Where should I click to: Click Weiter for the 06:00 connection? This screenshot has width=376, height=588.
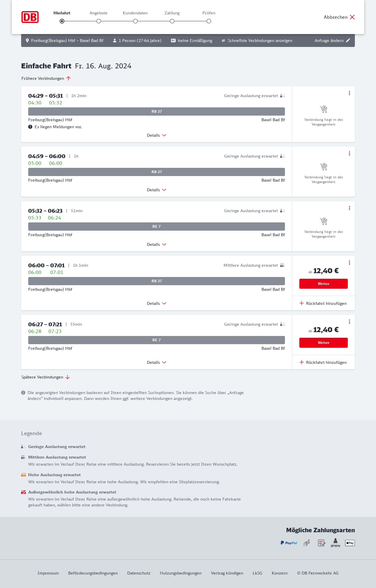(x=323, y=284)
